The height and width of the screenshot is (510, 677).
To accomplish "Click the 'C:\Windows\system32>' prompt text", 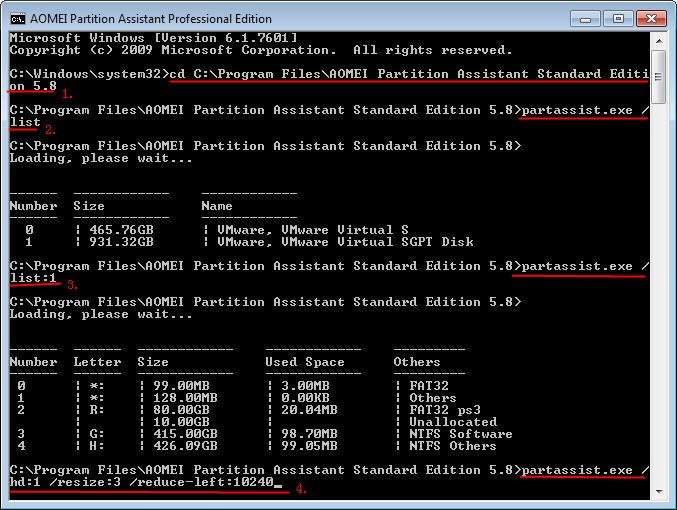I will (x=89, y=74).
